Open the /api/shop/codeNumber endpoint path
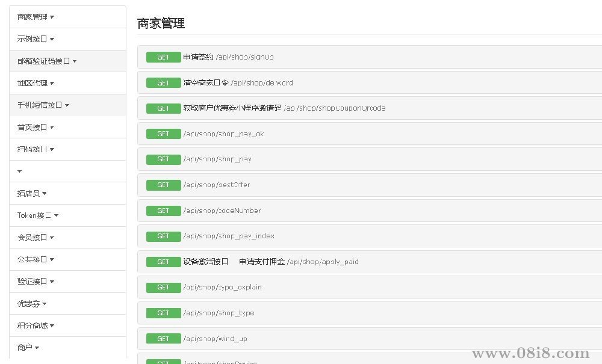 222,211
